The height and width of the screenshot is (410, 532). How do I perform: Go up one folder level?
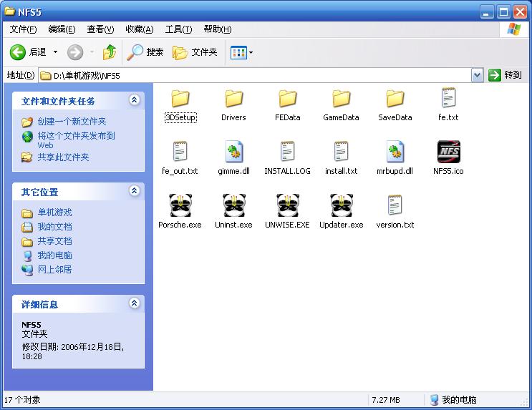[x=110, y=52]
